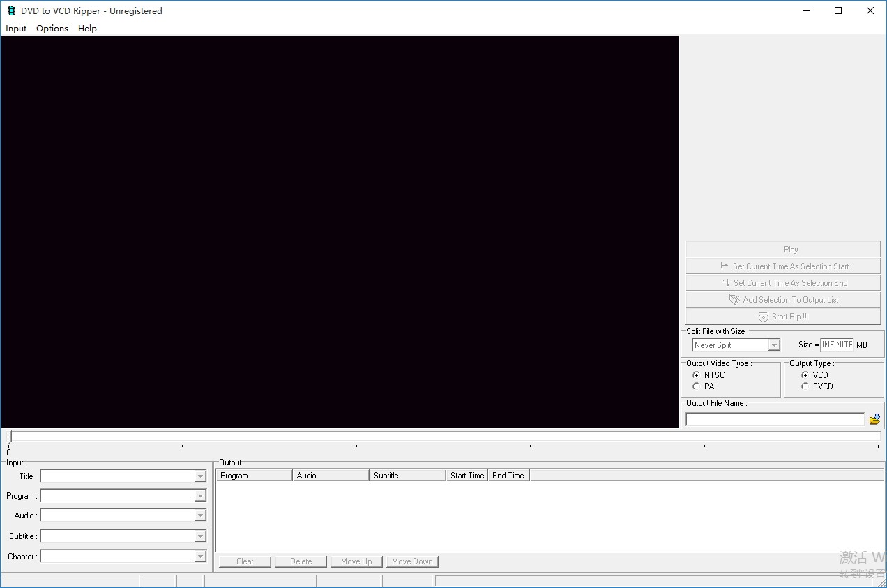
Task: Click the Move Up button in Output panel
Action: pyautogui.click(x=356, y=561)
